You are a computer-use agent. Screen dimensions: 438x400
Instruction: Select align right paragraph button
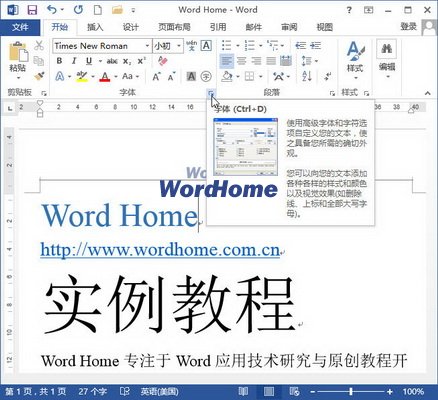[x=256, y=61]
